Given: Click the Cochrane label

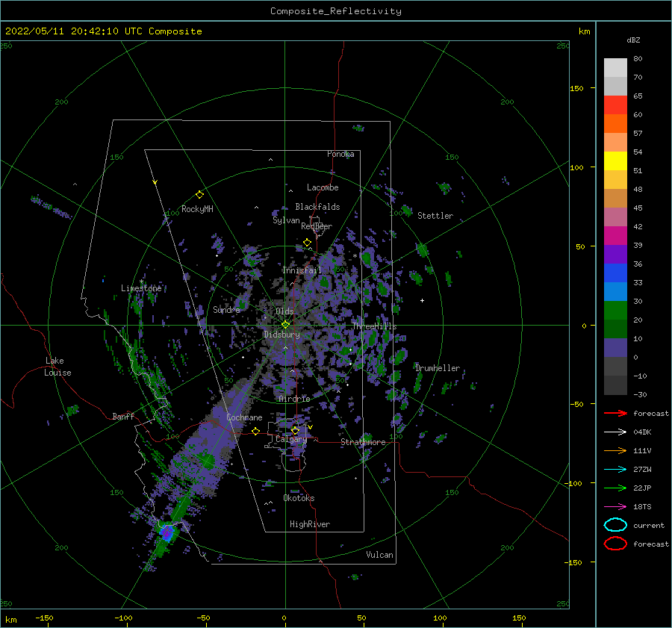Looking at the screenshot, I should [x=244, y=417].
